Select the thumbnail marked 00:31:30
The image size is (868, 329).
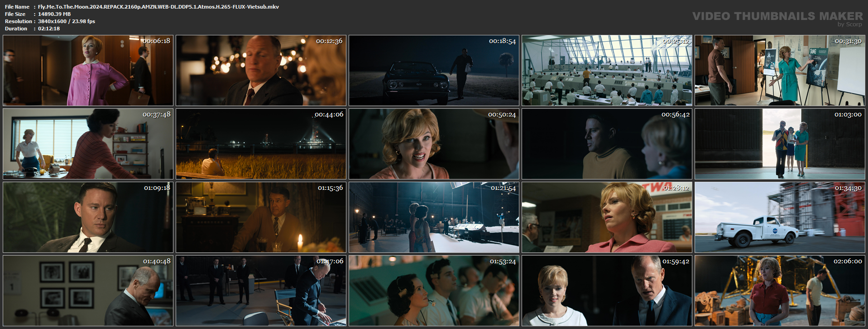780,71
